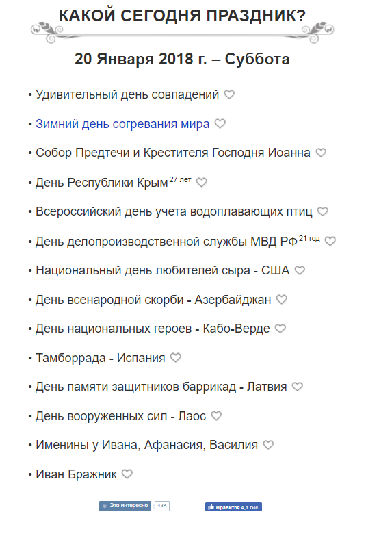
Task: Click the 43K share counter
Action: (162, 506)
